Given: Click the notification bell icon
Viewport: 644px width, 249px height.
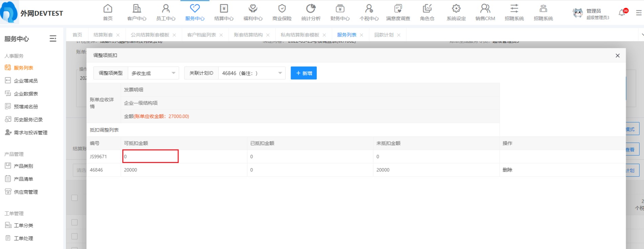Looking at the screenshot, I should point(622,13).
